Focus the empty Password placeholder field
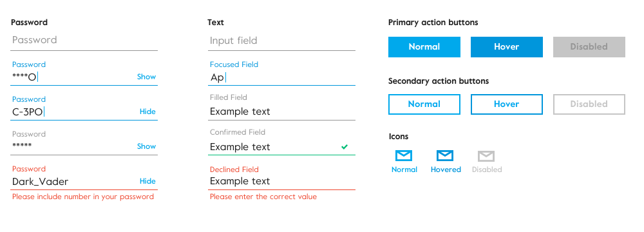Image resolution: width=644 pixels, height=232 pixels. 84,41
